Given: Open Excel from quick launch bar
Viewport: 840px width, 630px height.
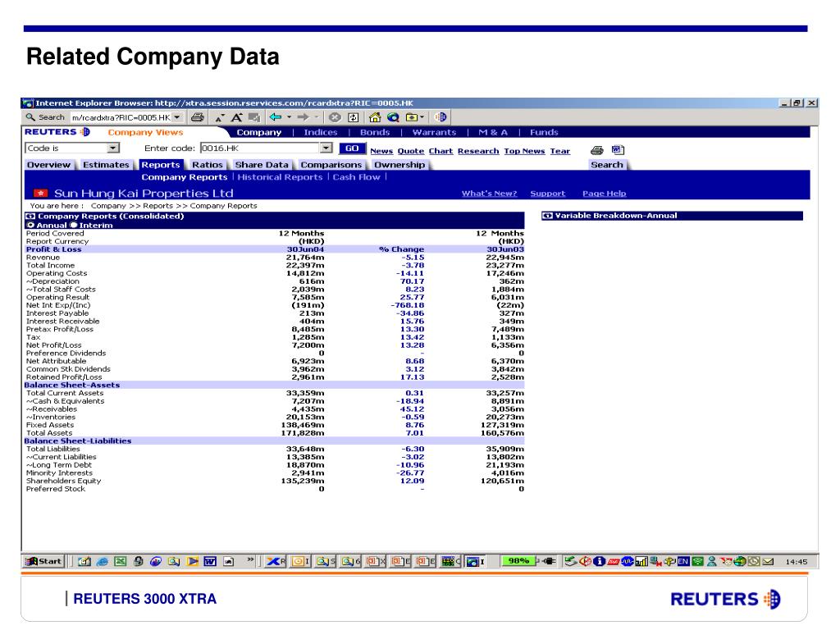Looking at the screenshot, I should click(121, 561).
